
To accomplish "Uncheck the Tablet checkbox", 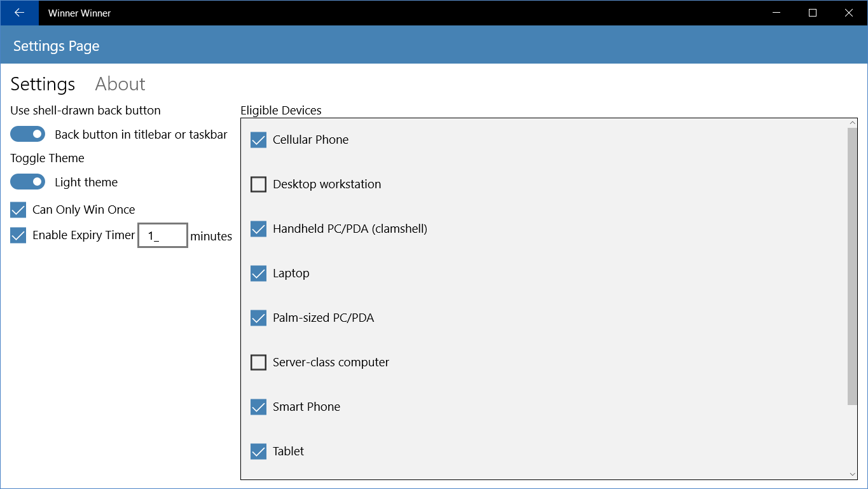I will pyautogui.click(x=258, y=451).
